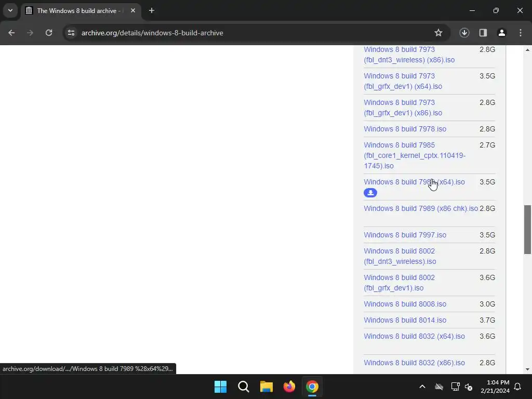
Task: Toggle the Chrome side panel icon
Action: (x=483, y=33)
